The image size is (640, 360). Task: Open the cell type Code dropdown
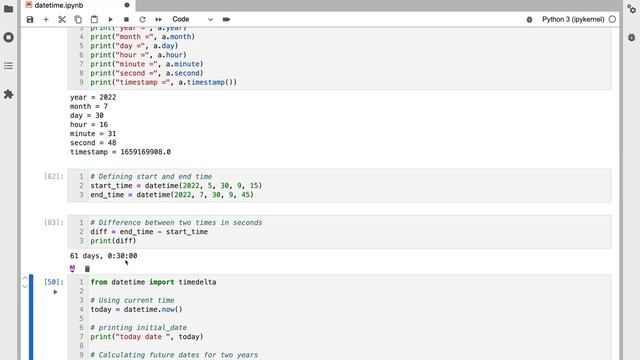pyautogui.click(x=192, y=19)
